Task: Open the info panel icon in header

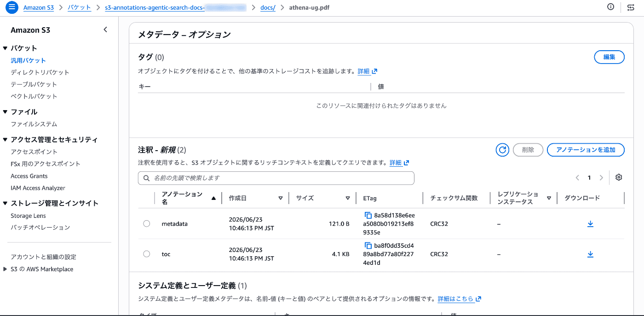Action: pos(611,7)
